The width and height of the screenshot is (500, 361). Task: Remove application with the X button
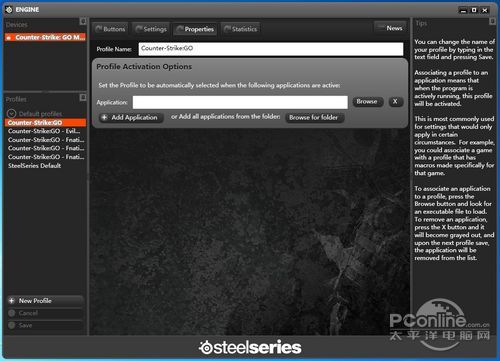[396, 102]
